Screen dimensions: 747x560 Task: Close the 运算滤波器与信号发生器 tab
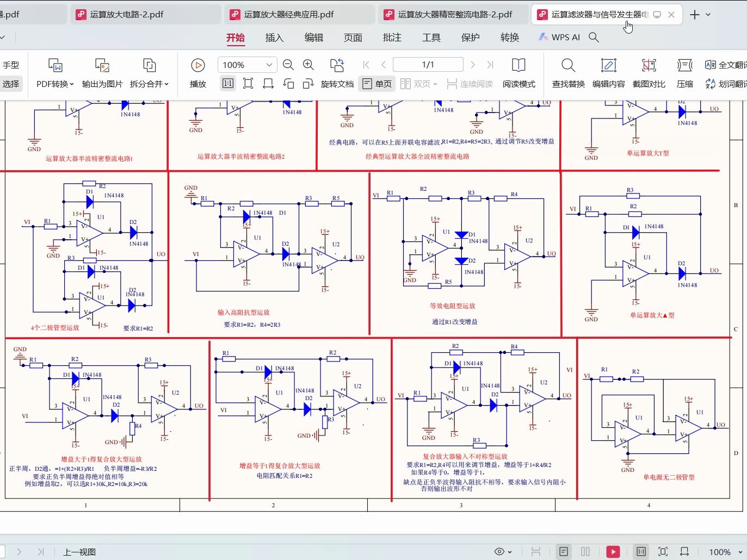coord(671,15)
